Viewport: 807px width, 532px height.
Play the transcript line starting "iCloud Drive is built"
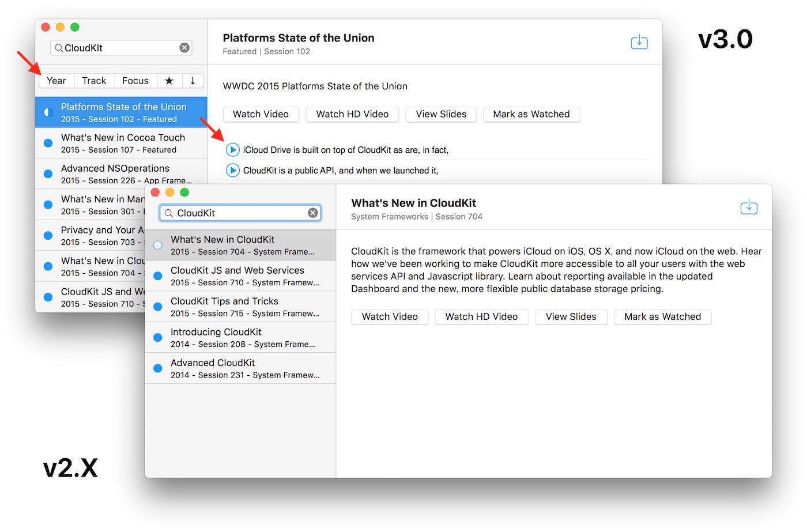click(x=232, y=150)
